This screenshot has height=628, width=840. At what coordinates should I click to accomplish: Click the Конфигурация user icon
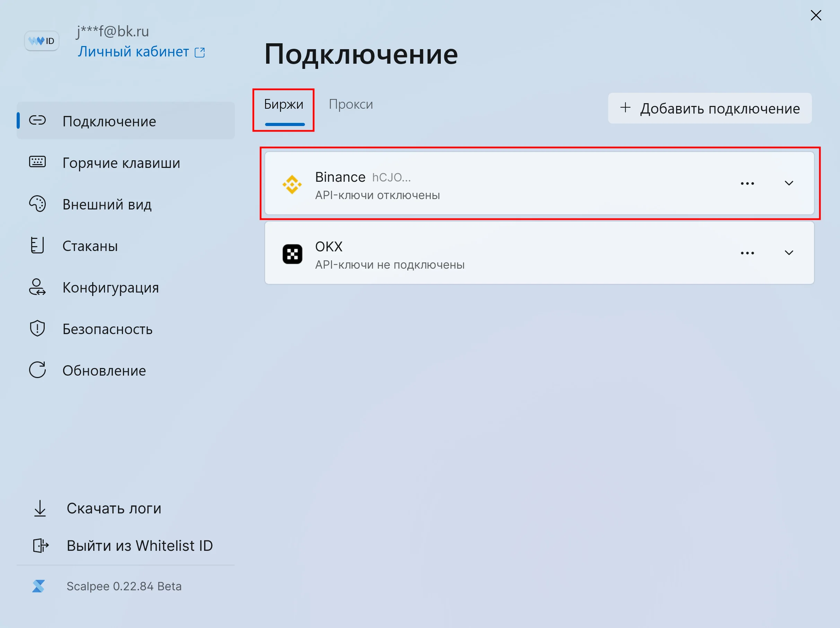(x=37, y=287)
